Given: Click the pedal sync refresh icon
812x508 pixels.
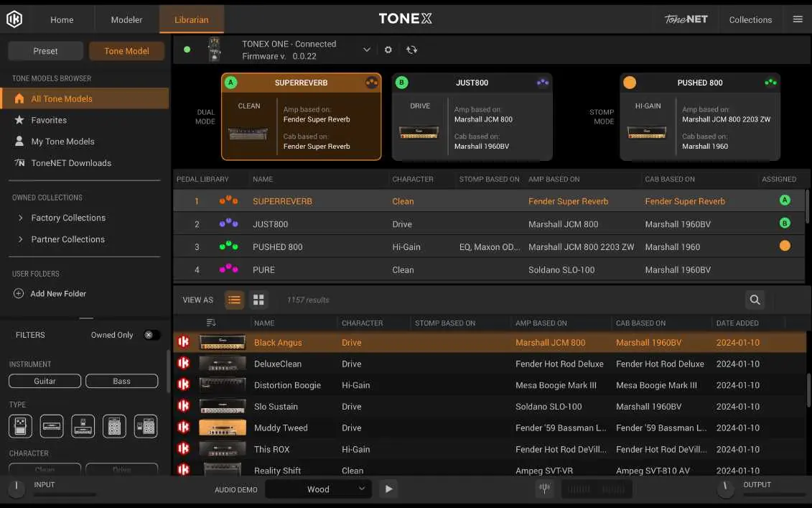Looking at the screenshot, I should pyautogui.click(x=411, y=50).
